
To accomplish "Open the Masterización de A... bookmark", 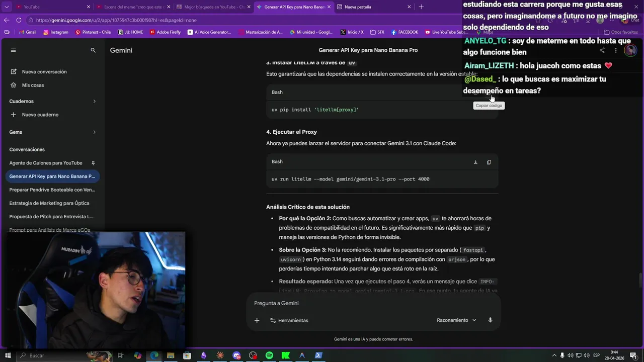I will click(x=261, y=32).
